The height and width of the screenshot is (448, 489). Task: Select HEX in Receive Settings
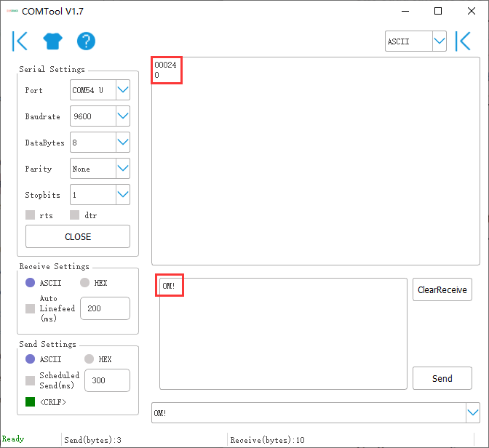coord(85,283)
